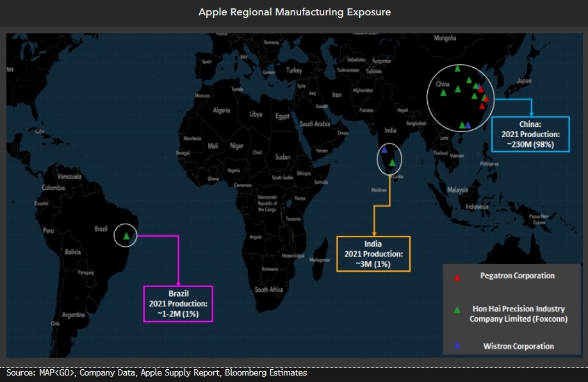588x382 pixels.
Task: Expand the circled China manufacturing cluster
Action: point(461,96)
